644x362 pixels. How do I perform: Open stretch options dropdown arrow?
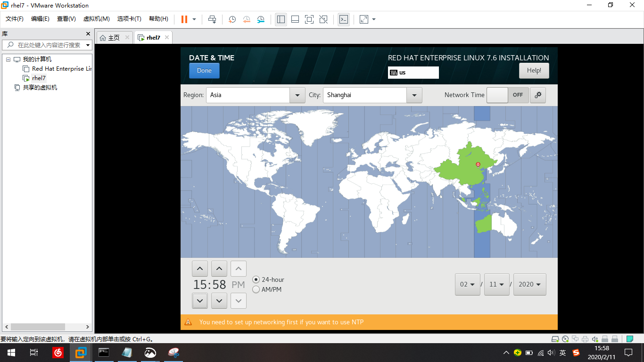point(374,19)
